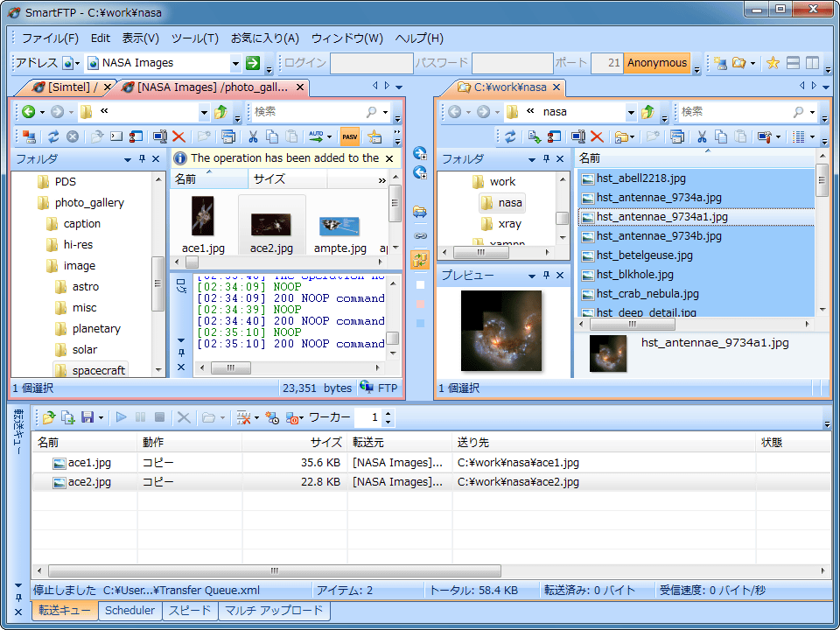Open the AUTO transfer mode dropdown arrow
The image size is (840, 630).
pos(329,137)
